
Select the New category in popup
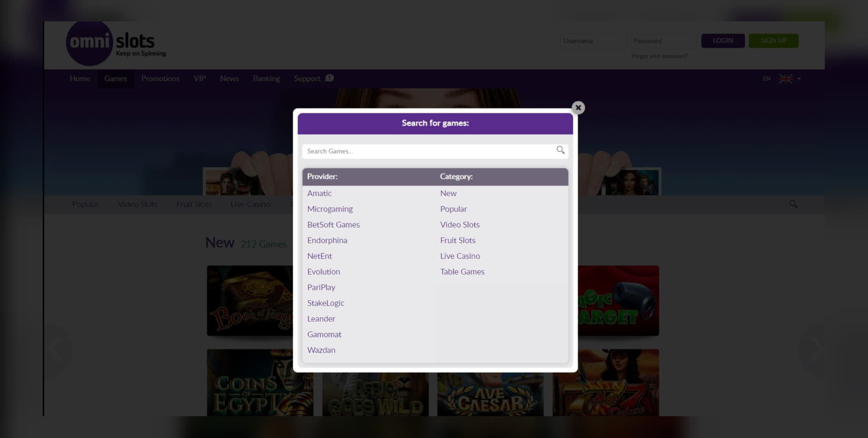[x=448, y=193]
